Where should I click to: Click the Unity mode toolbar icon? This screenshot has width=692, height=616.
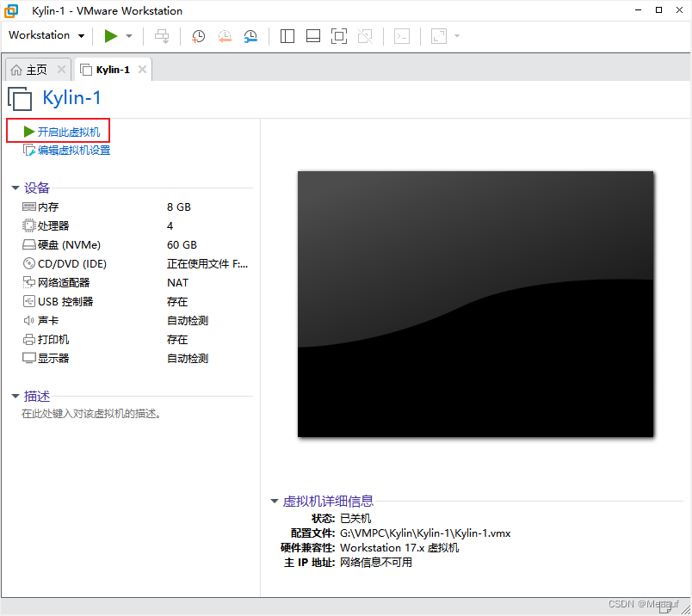(x=365, y=36)
